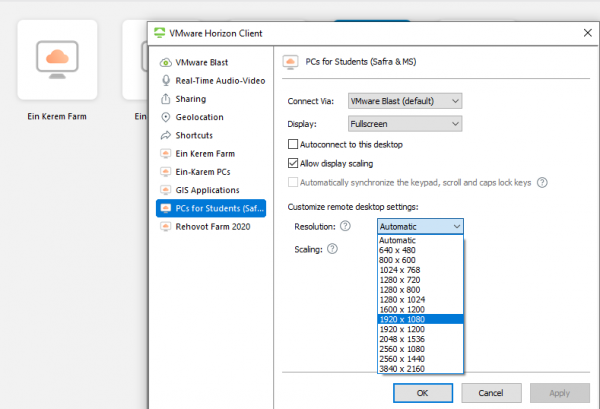Viewport: 600px width, 409px height.
Task: Open Geolocation settings label
Action: pos(199,117)
